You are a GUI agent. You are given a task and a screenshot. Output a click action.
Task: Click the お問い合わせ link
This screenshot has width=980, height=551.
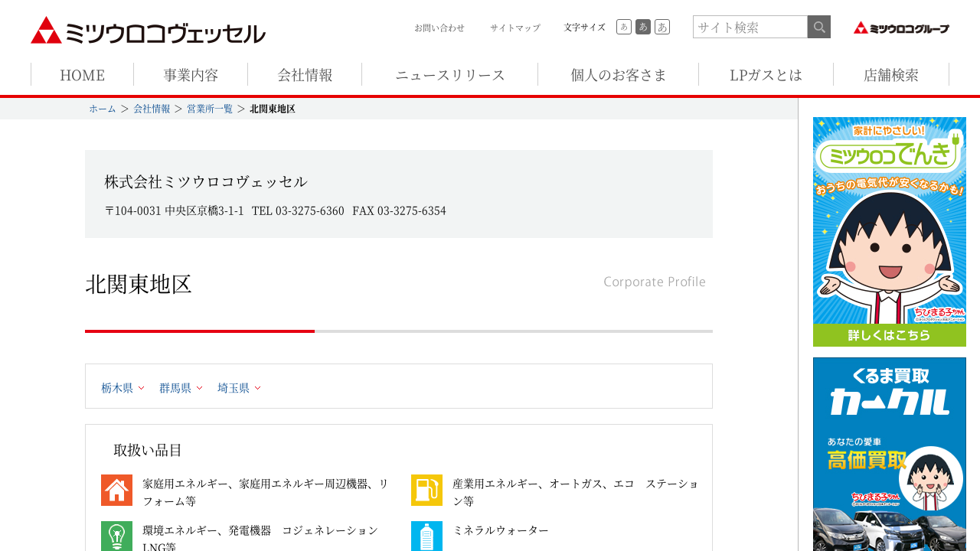tap(439, 28)
